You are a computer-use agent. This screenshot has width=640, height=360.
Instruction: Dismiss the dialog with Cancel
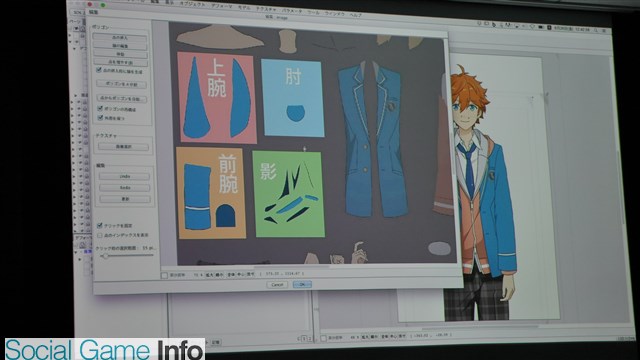coord(277,284)
